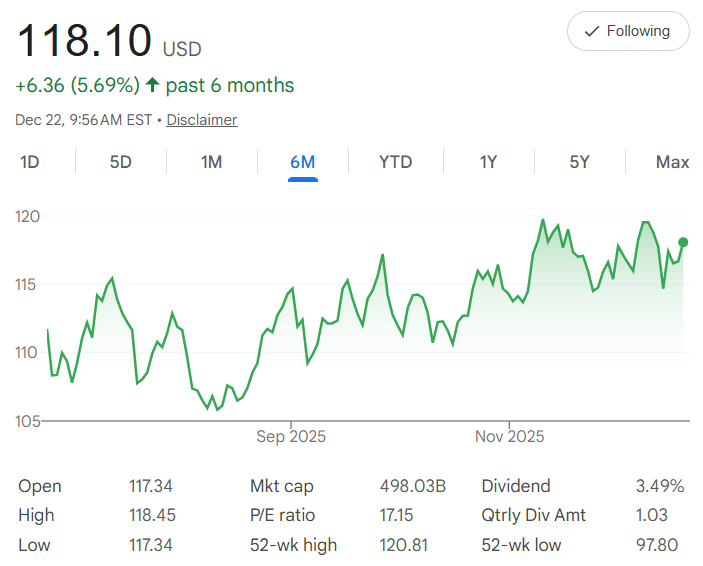Click the green endpoint dot on chart

684,242
